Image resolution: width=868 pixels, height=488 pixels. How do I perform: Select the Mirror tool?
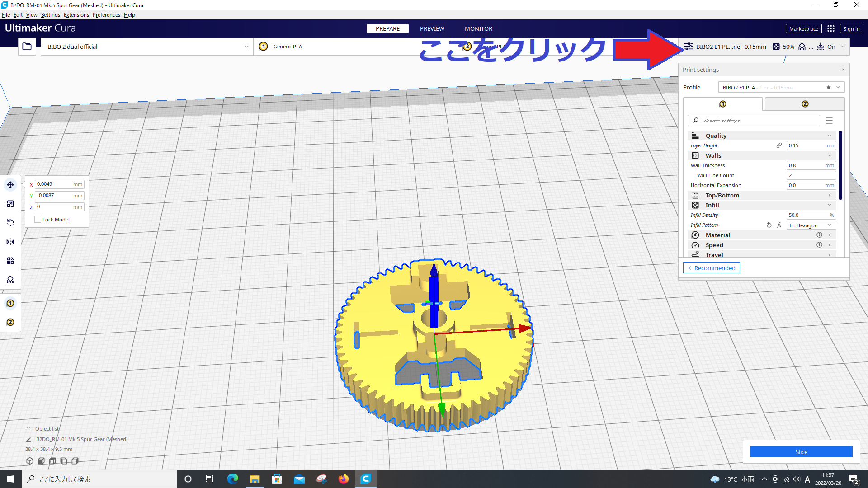(10, 242)
